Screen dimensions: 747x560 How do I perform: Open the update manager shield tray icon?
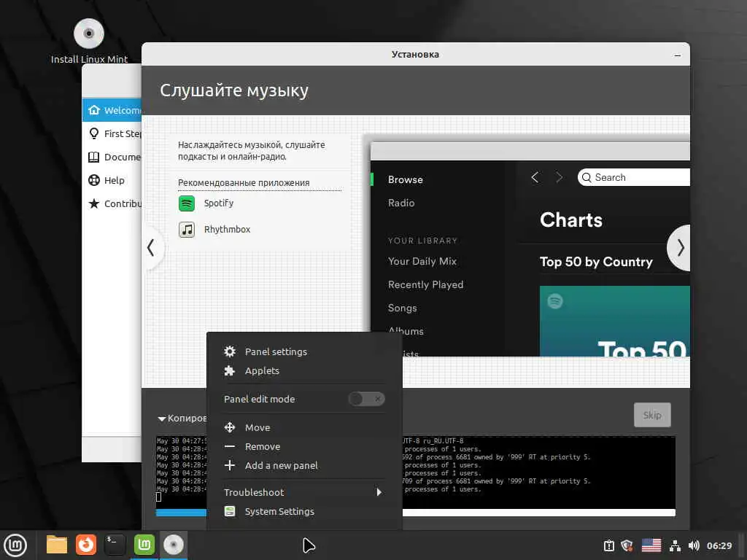[627, 545]
